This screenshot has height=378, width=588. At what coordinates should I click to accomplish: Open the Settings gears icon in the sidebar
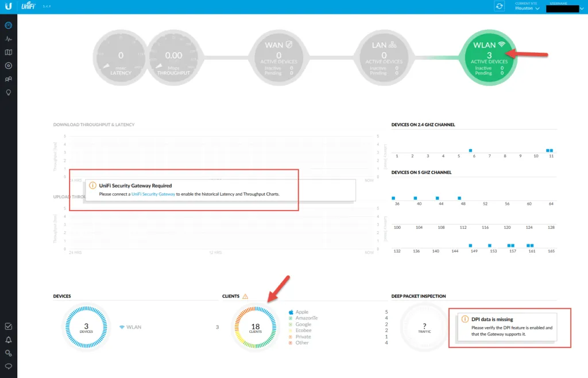[x=8, y=353]
